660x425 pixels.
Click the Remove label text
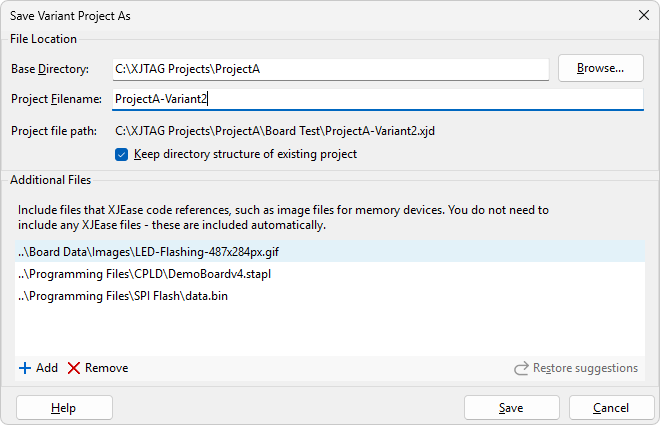coord(106,368)
